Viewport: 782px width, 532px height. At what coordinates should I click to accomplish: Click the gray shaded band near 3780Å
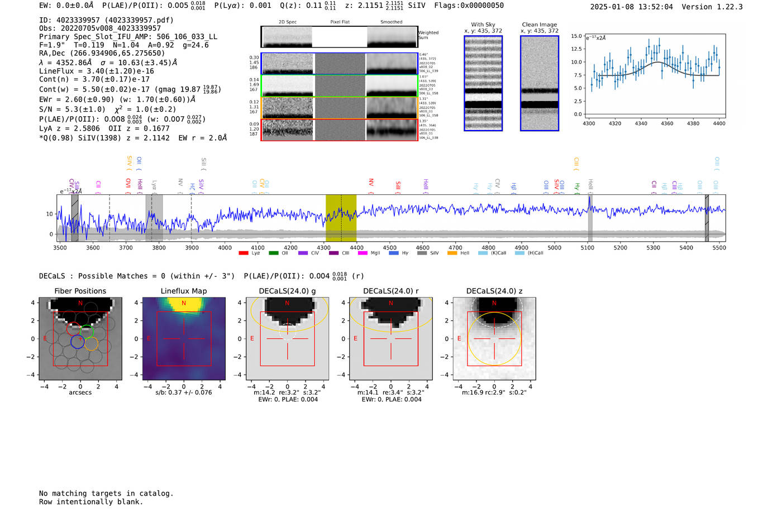(154, 218)
